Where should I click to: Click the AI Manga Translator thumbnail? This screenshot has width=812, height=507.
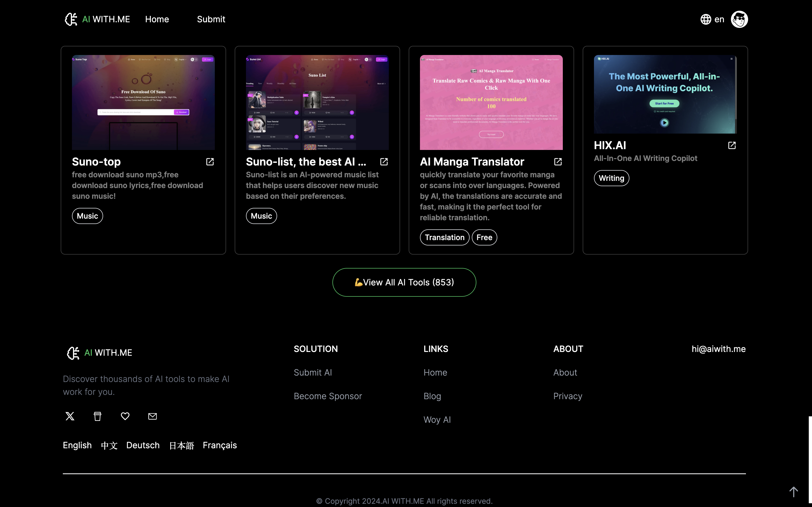(x=491, y=102)
